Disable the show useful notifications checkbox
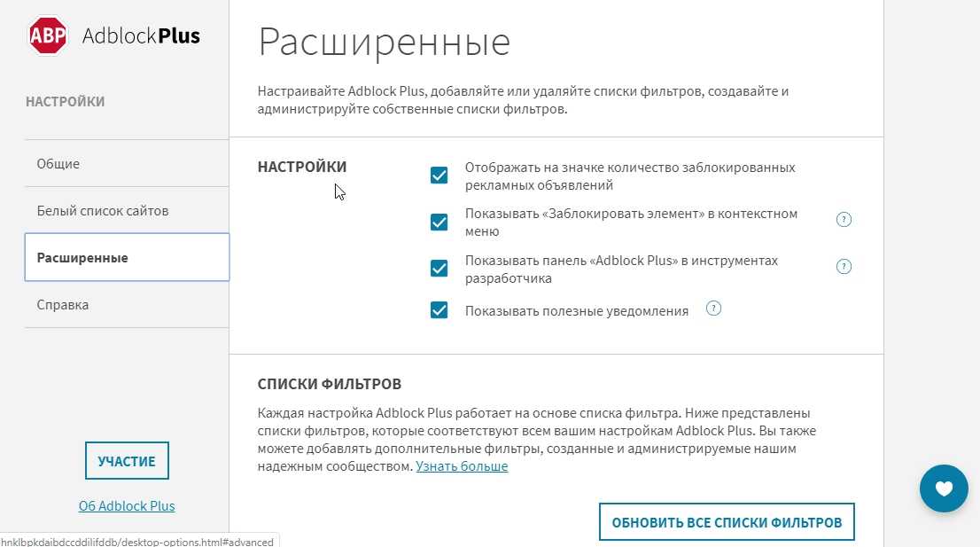The image size is (980, 547). click(439, 310)
